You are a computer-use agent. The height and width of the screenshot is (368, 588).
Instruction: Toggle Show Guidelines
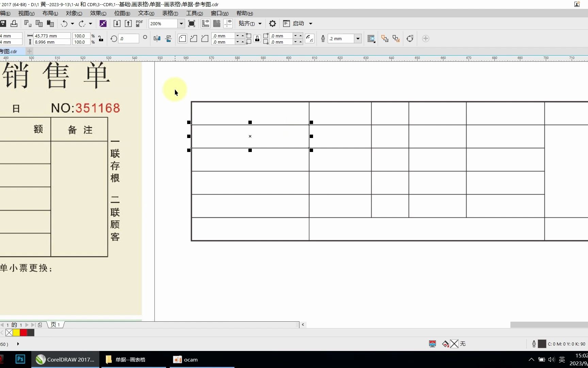[228, 24]
